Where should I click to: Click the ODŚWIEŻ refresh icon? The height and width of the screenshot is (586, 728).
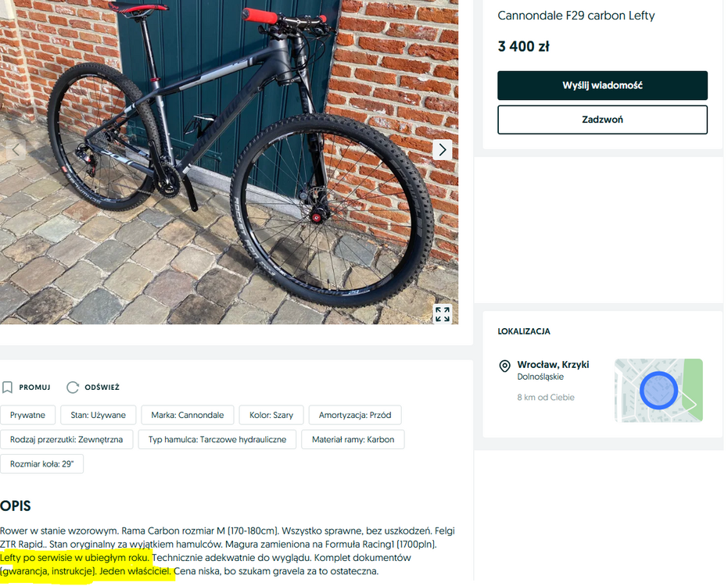[x=72, y=386]
